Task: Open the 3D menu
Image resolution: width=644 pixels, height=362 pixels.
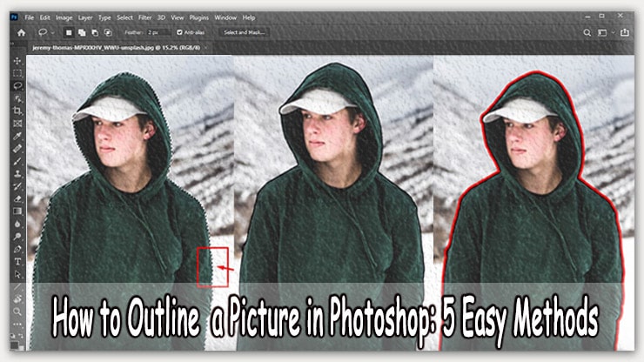Action: [161, 17]
